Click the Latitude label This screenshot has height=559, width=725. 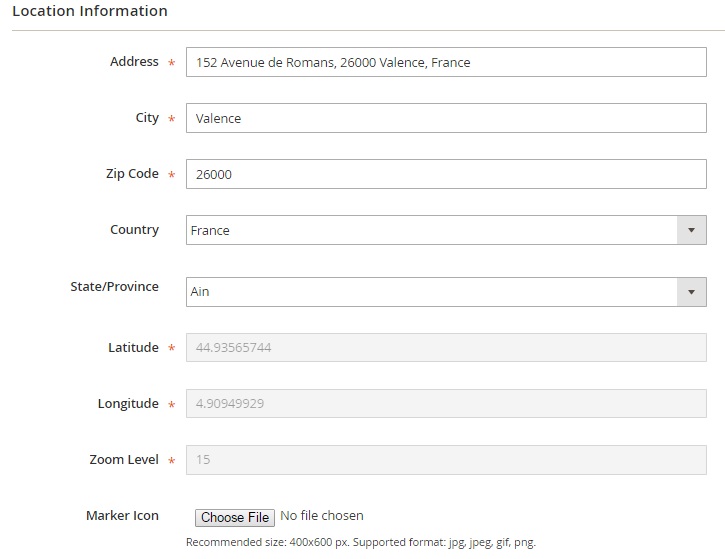[x=133, y=348]
